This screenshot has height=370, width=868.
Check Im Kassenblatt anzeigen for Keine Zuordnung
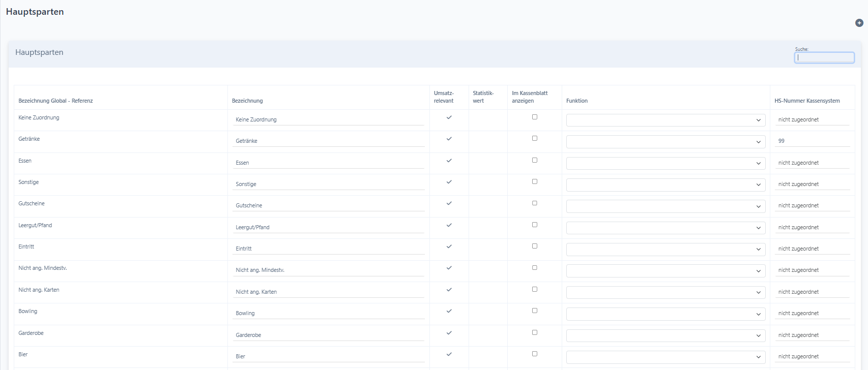[535, 117]
